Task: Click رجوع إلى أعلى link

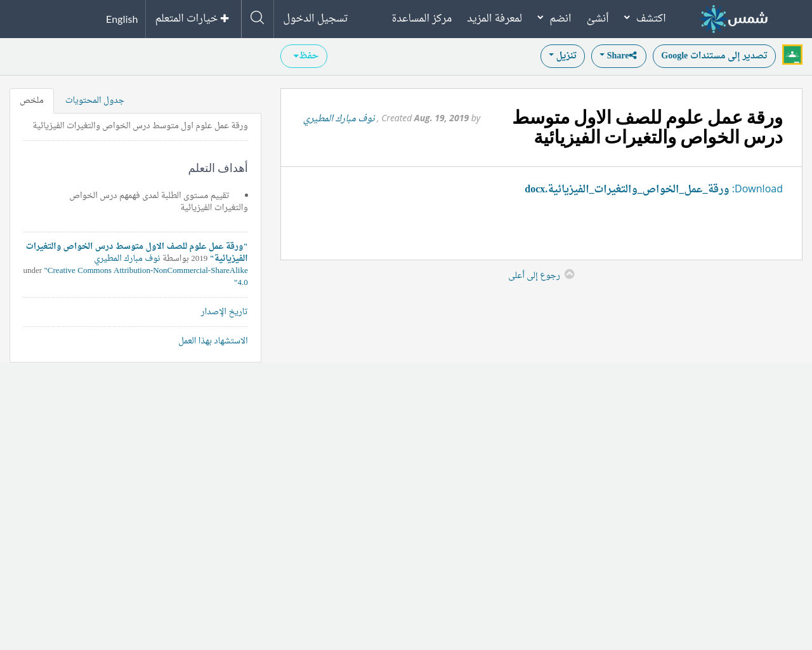Action: (534, 275)
